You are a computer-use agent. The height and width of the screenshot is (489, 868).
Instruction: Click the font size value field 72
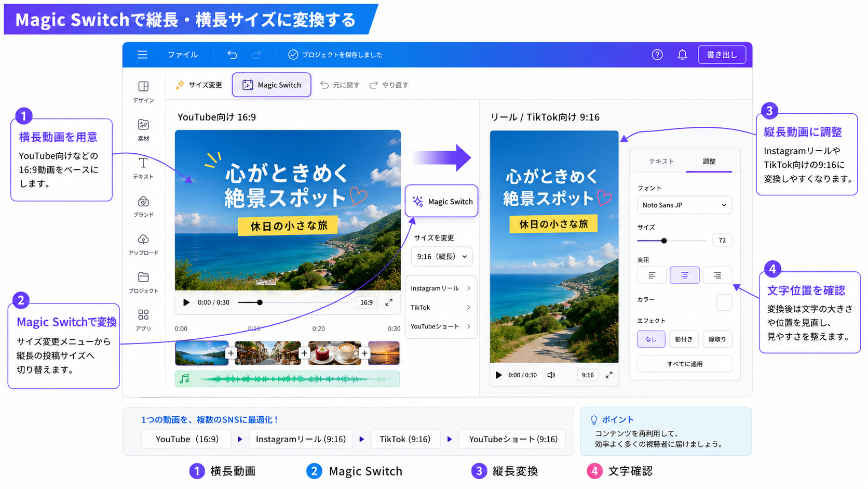pyautogui.click(x=722, y=240)
